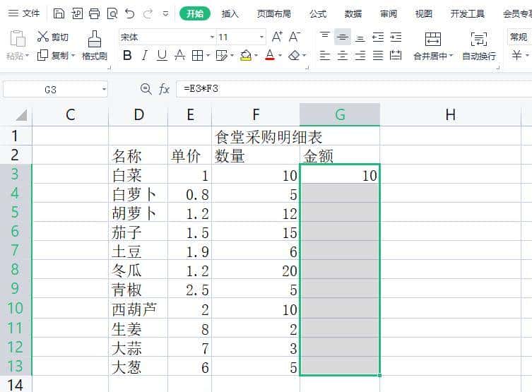Viewport: 532px width, 392px height.
Task: Align cell content to top
Action: click(x=325, y=37)
